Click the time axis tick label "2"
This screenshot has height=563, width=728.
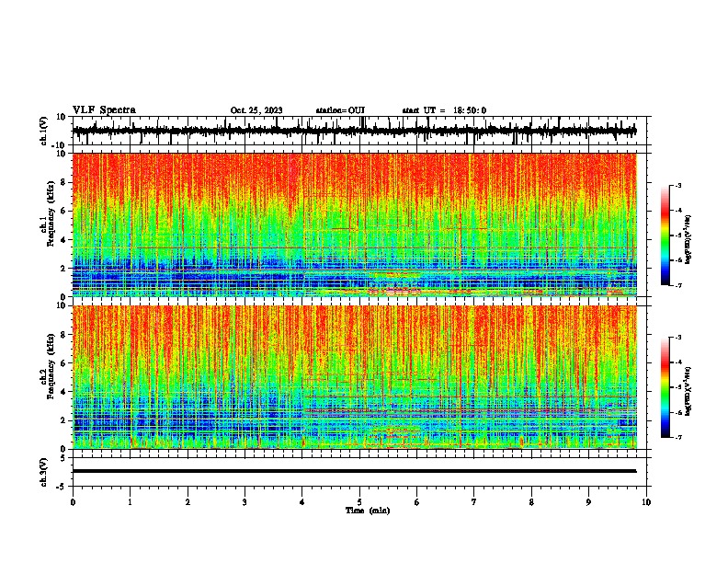point(188,502)
